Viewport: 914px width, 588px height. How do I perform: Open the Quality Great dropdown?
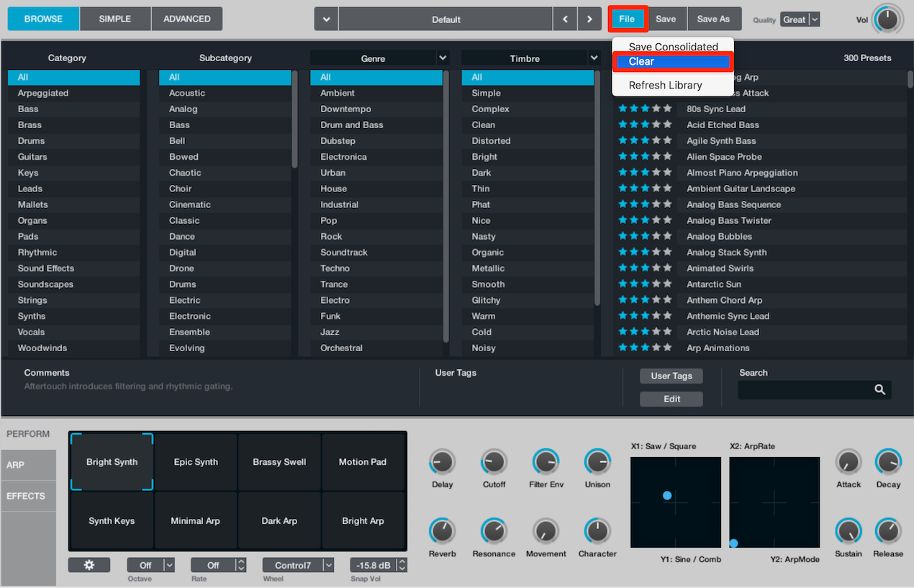pyautogui.click(x=800, y=19)
